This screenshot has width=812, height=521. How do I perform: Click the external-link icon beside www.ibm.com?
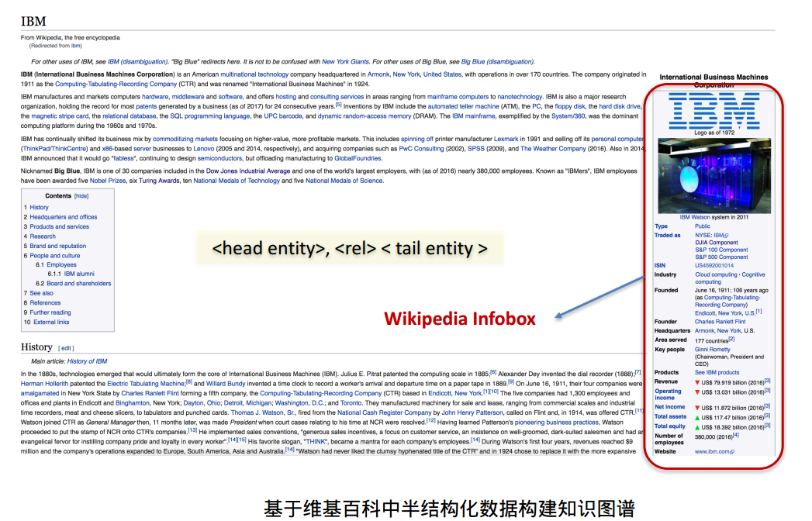pos(732,452)
